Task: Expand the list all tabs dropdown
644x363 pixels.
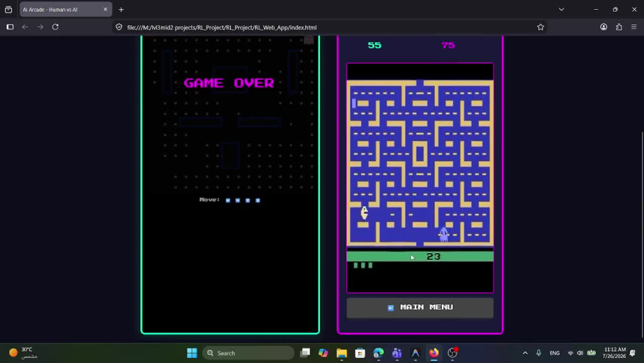Action: pos(562,10)
